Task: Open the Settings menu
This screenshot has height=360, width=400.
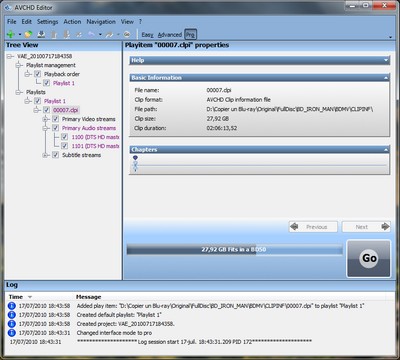Action: [47, 22]
